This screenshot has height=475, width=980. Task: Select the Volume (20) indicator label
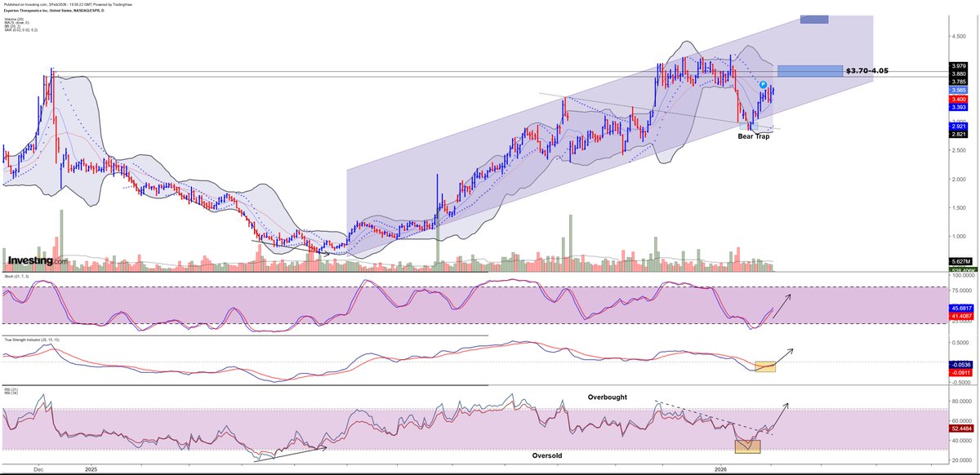[x=12, y=18]
